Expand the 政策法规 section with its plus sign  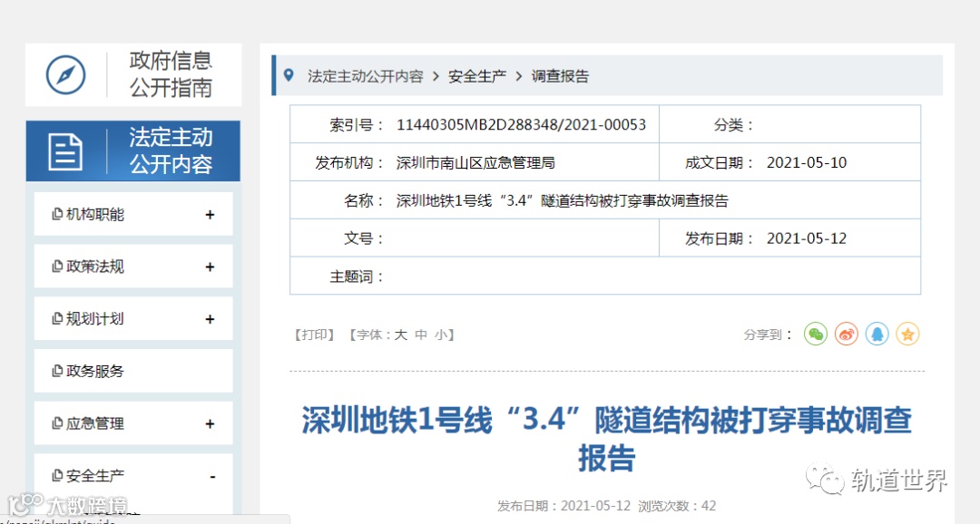(x=210, y=267)
